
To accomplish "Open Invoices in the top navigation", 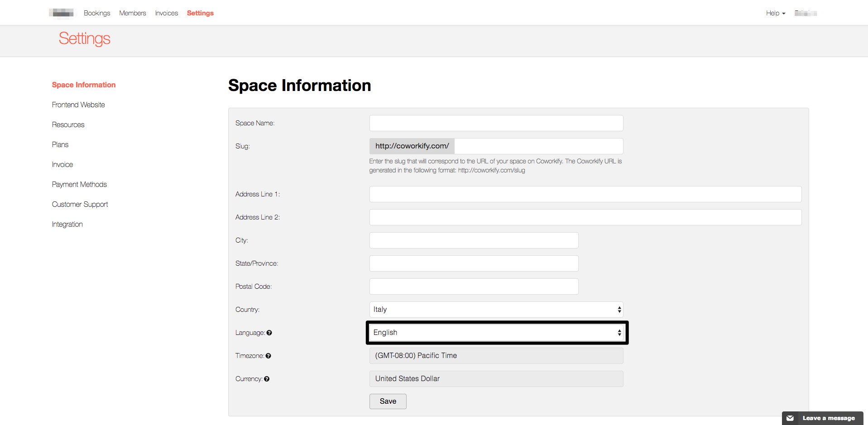I will click(167, 13).
